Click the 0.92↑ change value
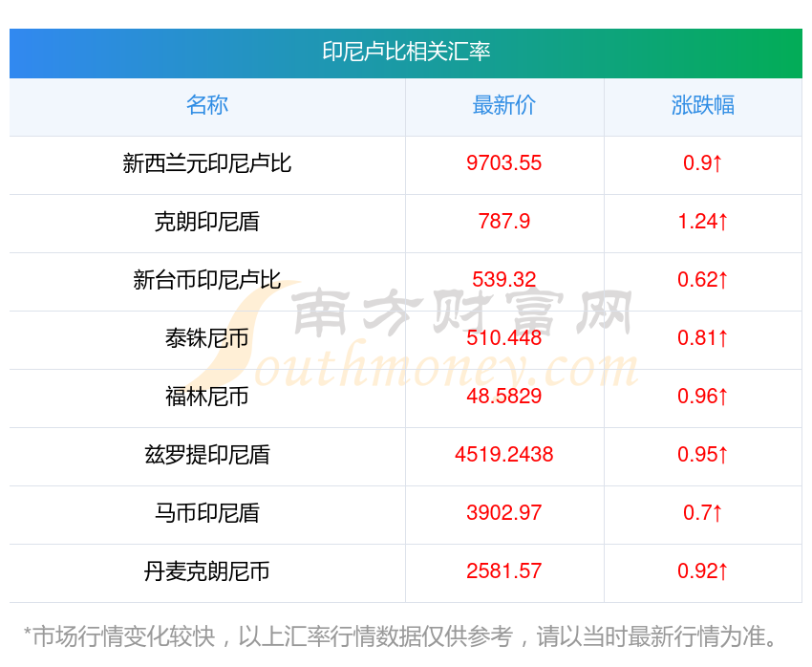This screenshot has height=667, width=812. click(703, 571)
